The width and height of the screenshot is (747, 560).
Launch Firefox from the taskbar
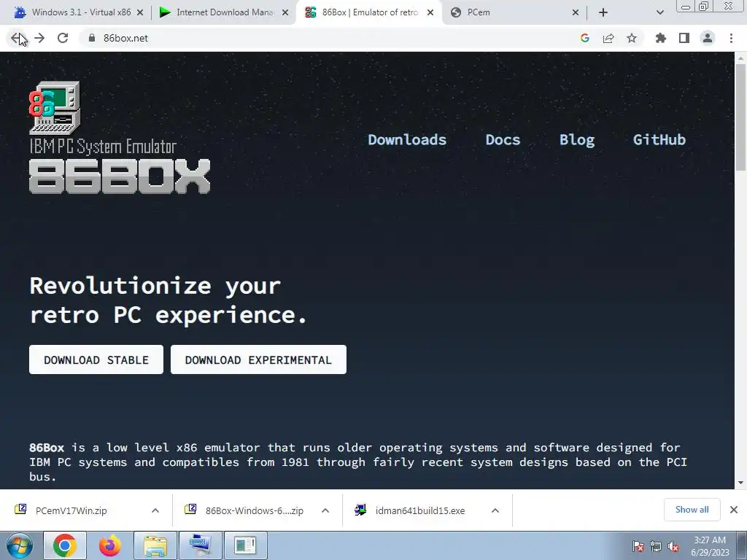pyautogui.click(x=110, y=545)
